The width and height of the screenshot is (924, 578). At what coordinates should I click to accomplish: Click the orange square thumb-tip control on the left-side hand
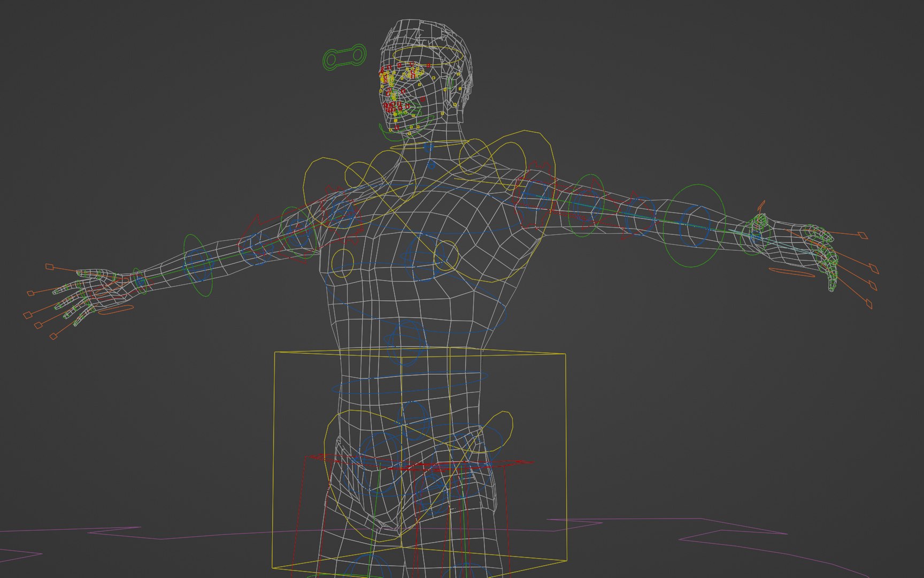pos(49,267)
